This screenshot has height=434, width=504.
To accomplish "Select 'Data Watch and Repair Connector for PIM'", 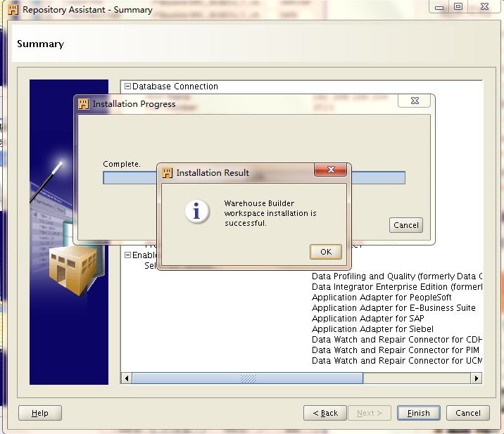I will tap(396, 350).
